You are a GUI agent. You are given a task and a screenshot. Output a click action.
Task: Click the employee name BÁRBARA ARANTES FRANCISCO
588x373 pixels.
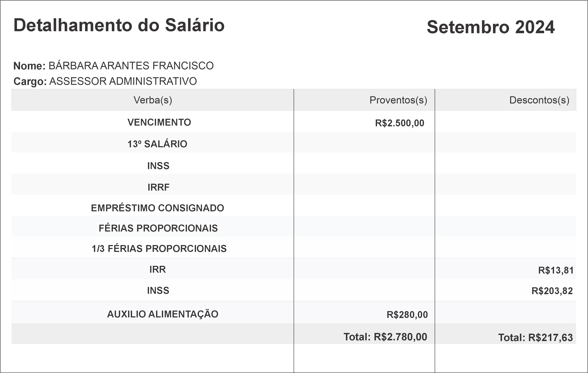pyautogui.click(x=131, y=66)
